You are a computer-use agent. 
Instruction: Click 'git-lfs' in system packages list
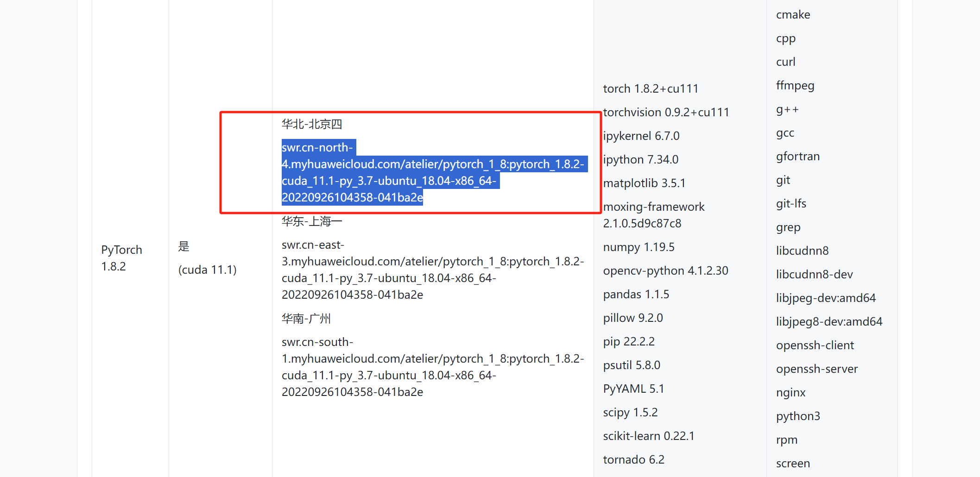[x=791, y=204]
